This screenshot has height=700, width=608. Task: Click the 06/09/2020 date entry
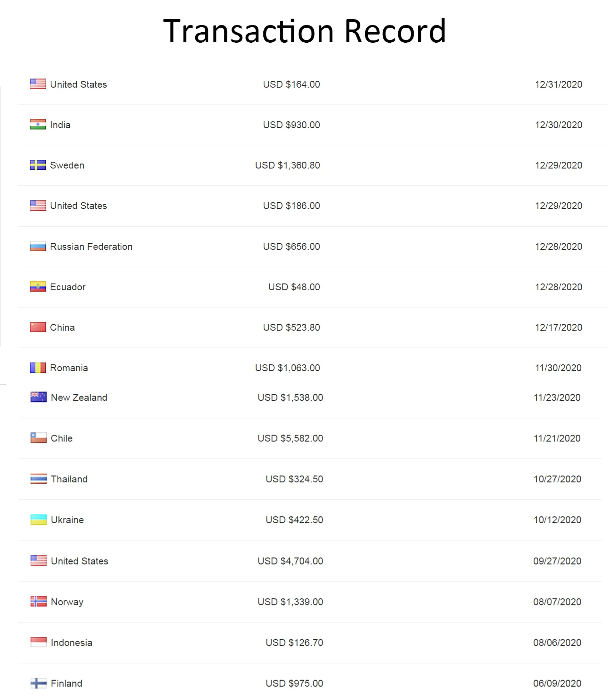click(557, 684)
